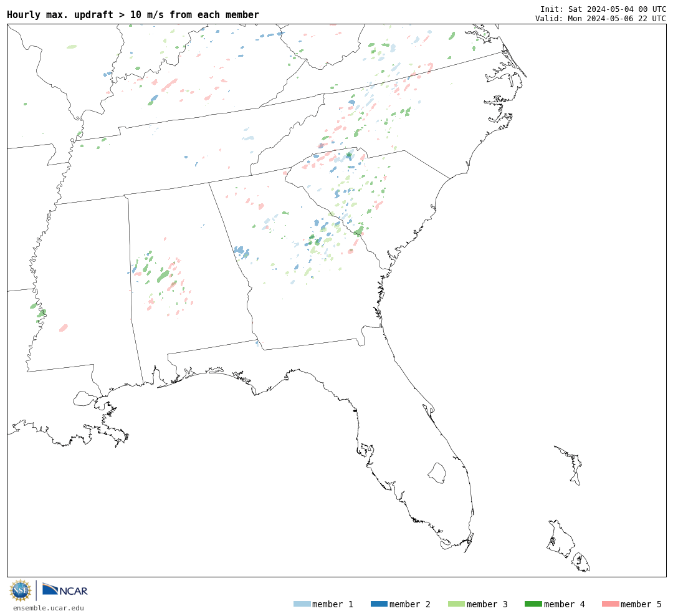The height and width of the screenshot is (616, 673).
Task: Click the member 4 dark green legend swatch
Action: point(533,604)
